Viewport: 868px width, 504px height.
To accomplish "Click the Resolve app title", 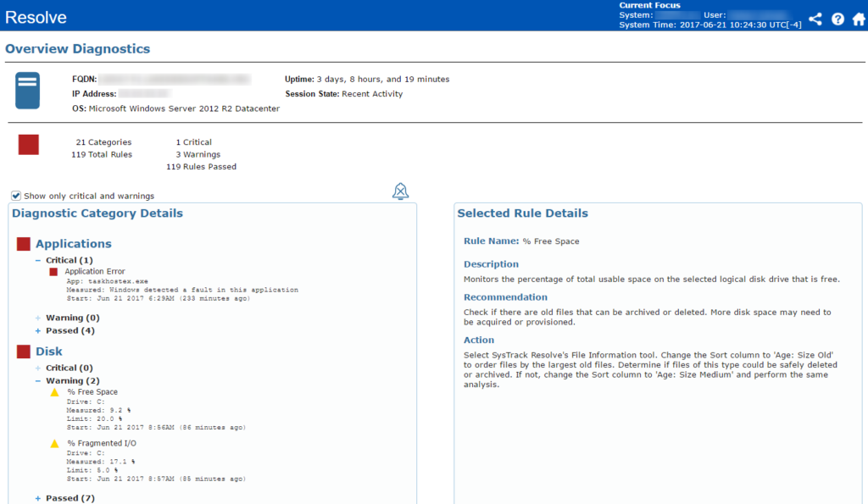I will pyautogui.click(x=36, y=17).
